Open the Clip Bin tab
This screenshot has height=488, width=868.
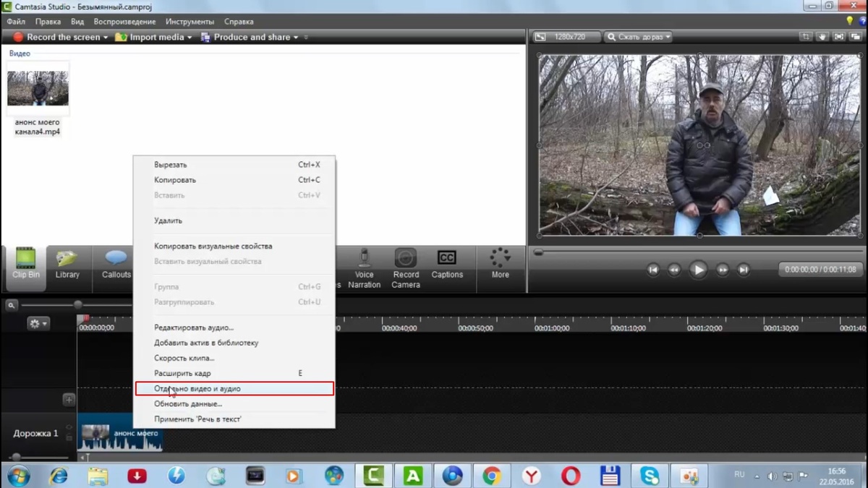coord(25,268)
